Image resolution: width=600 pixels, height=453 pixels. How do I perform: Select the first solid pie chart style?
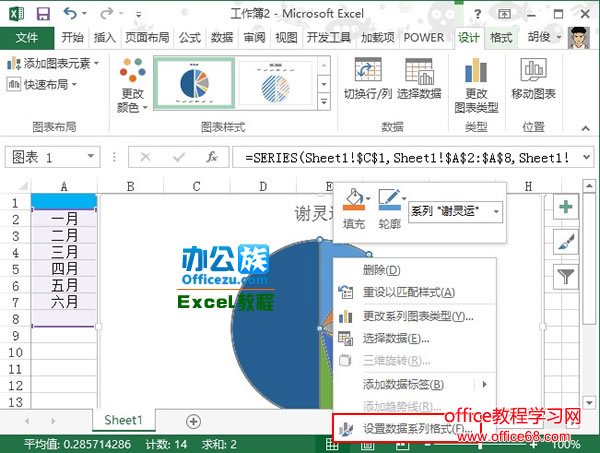pyautogui.click(x=194, y=83)
